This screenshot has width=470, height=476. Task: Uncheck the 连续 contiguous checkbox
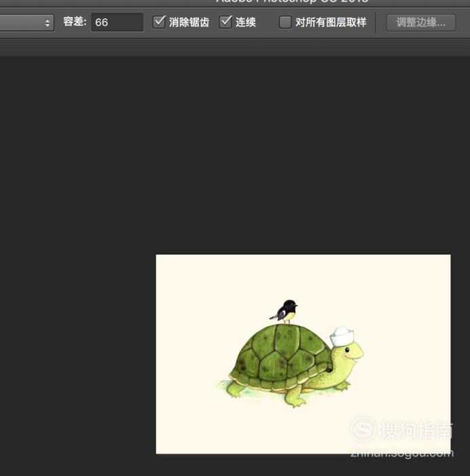pyautogui.click(x=225, y=22)
